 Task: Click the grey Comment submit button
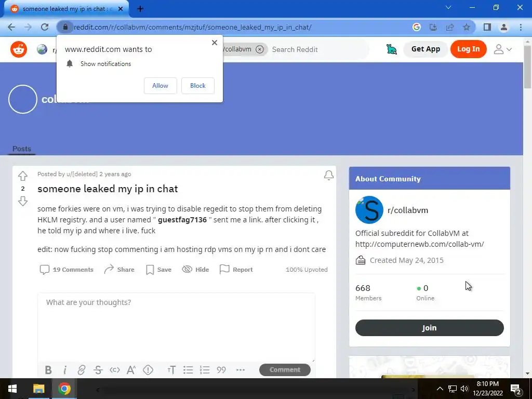(x=285, y=370)
